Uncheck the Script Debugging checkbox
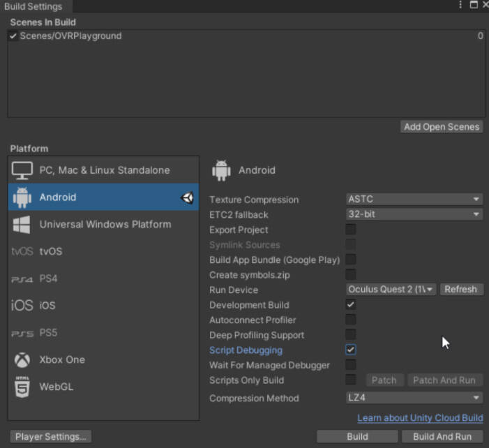This screenshot has width=489, height=448. click(x=351, y=350)
